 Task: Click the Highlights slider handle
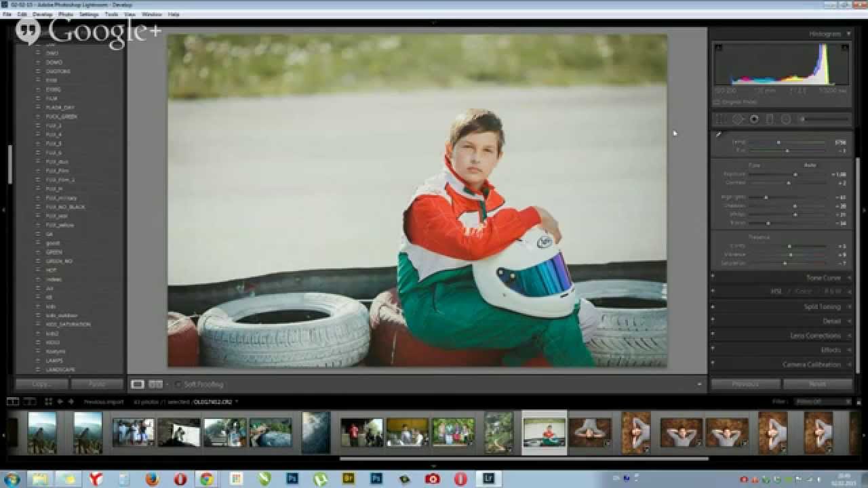tap(766, 197)
